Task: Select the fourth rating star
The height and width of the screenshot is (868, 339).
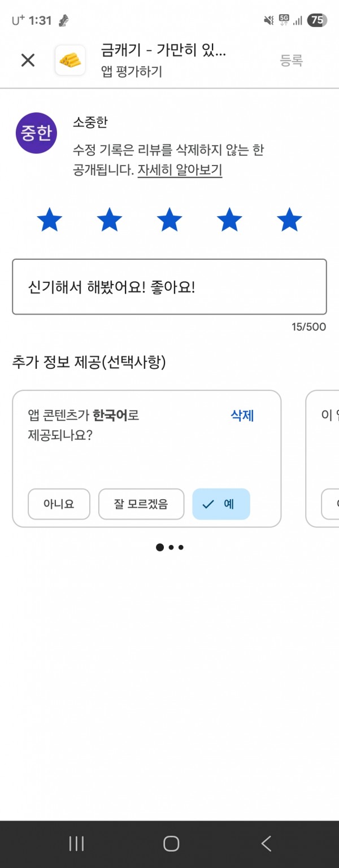Action: [229, 220]
